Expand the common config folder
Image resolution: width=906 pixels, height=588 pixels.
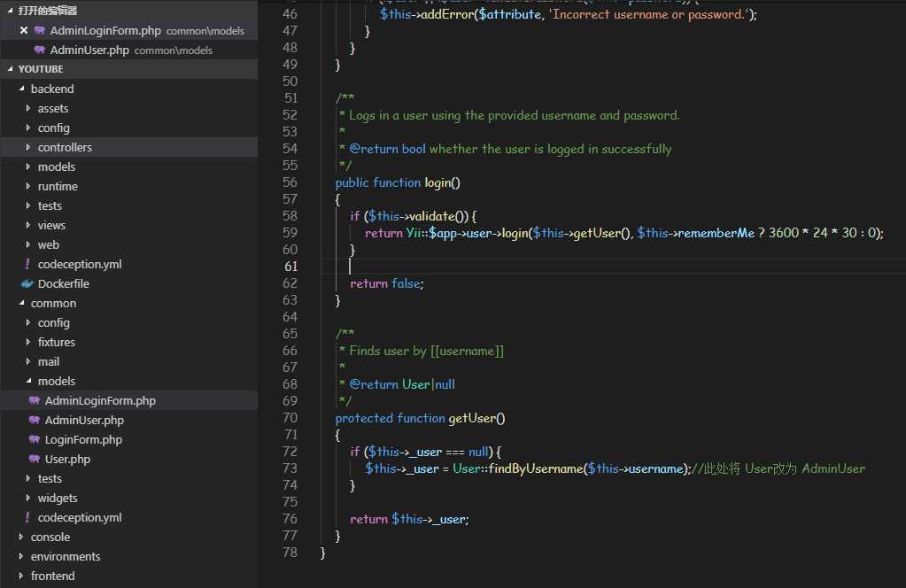[x=27, y=323]
